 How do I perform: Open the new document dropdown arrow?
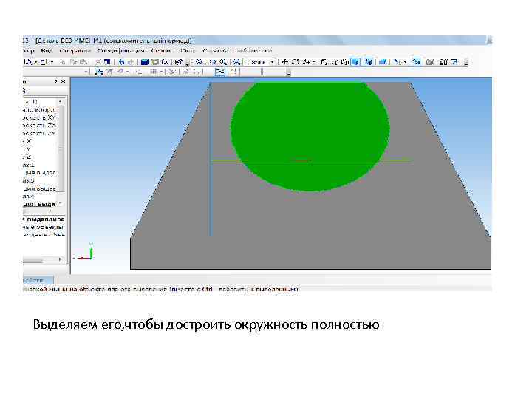point(35,62)
